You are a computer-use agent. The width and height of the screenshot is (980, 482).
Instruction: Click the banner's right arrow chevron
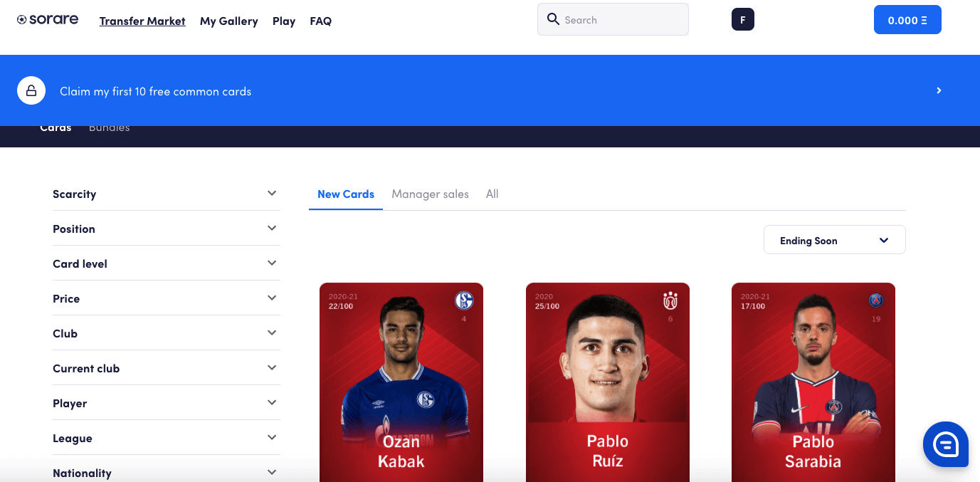tap(939, 90)
